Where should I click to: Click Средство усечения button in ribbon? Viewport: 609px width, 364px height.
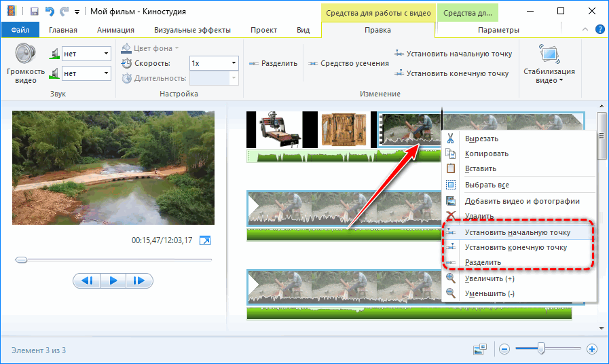(350, 63)
